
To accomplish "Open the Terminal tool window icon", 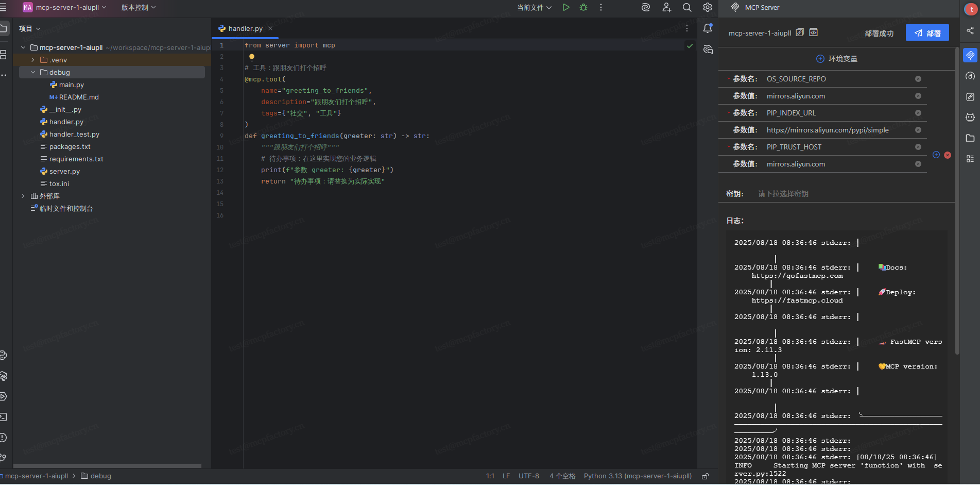I will pos(4,417).
